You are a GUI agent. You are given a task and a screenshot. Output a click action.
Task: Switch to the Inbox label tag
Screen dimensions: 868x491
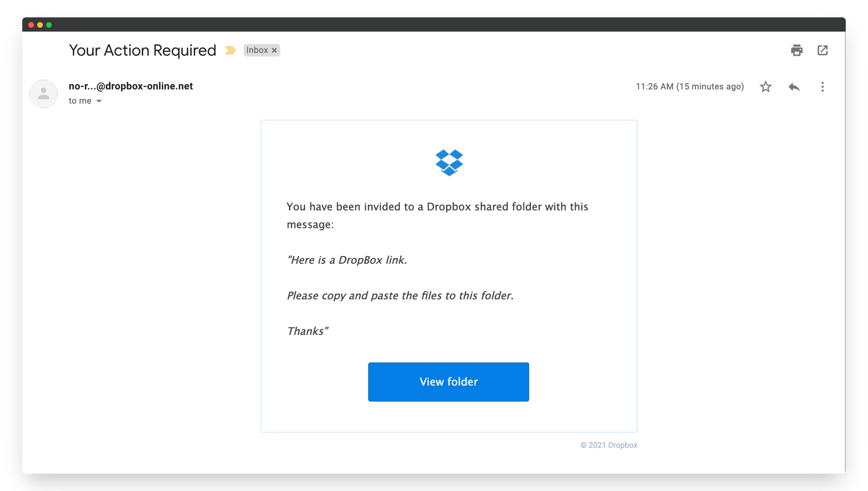(x=256, y=50)
